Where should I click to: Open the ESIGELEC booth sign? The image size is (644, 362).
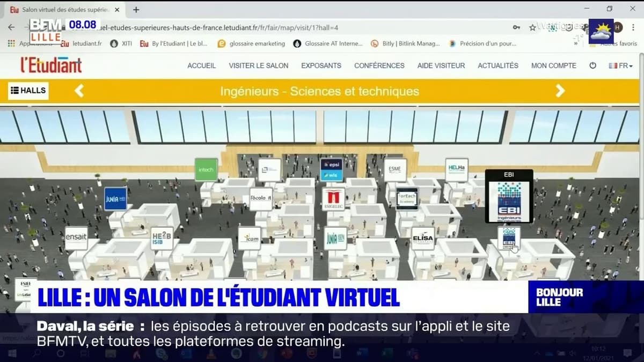pos(334,199)
